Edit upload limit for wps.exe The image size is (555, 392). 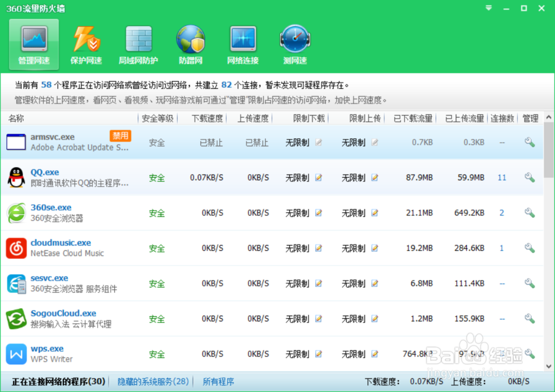click(x=375, y=354)
